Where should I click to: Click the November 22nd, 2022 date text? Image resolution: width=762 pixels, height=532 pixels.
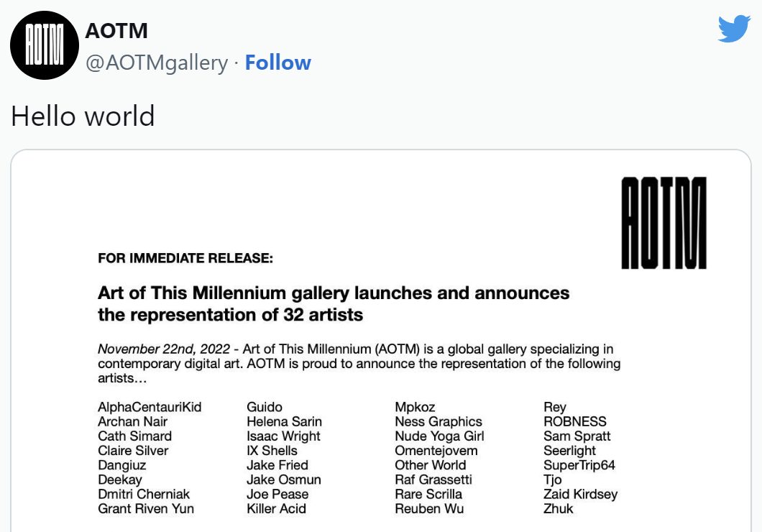[x=164, y=349]
